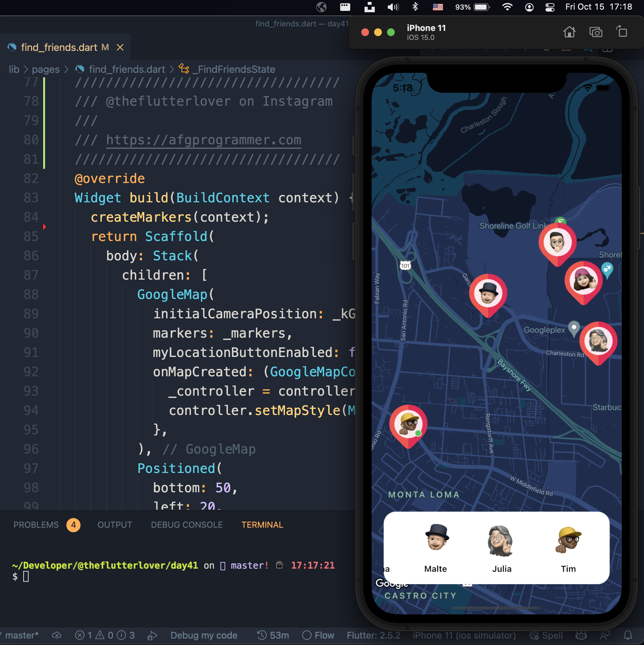Toggle Bluetooth menu bar icon
Image resolution: width=644 pixels, height=645 pixels.
click(415, 7)
